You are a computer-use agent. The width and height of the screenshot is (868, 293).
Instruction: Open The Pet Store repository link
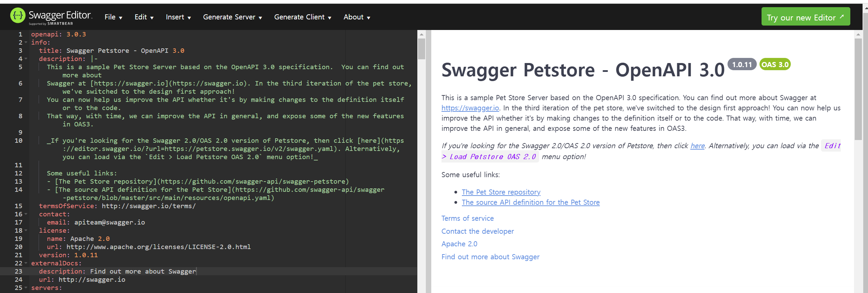pyautogui.click(x=501, y=192)
